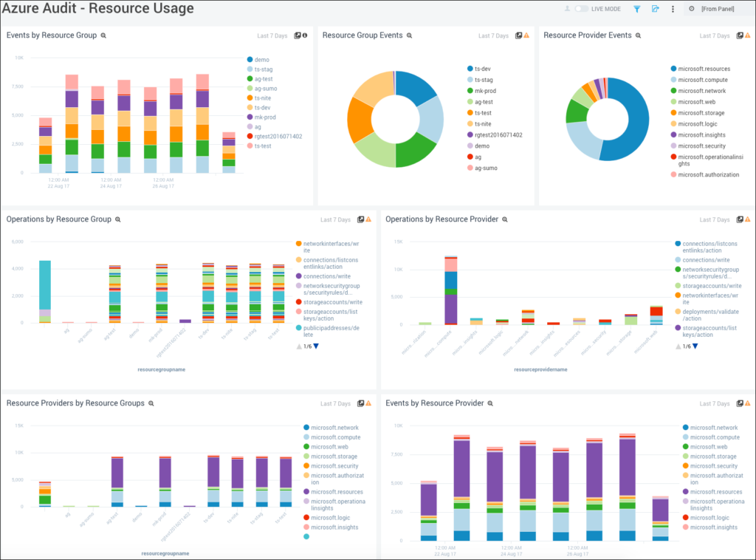Go to next legend page in Operations by Resource Provider
756x560 pixels.
(x=695, y=346)
